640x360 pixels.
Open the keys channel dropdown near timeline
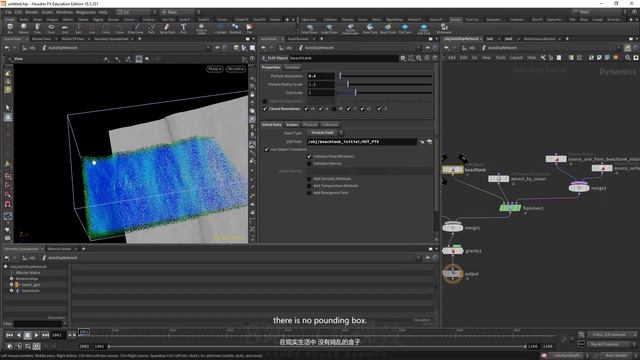point(611,335)
